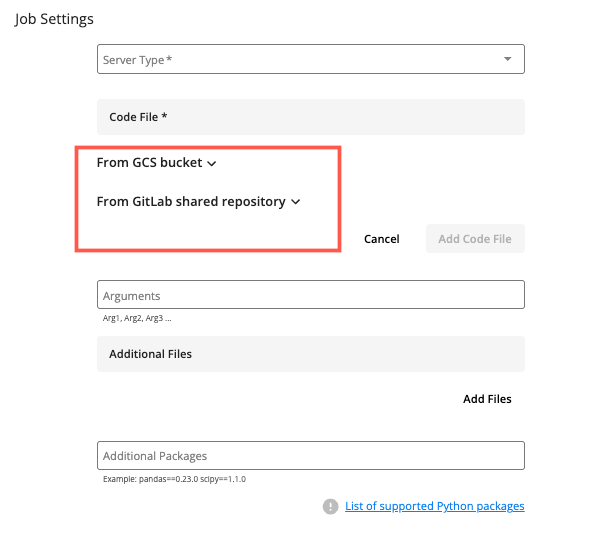Click the Add Files button
This screenshot has height=546, width=601.
[487, 399]
